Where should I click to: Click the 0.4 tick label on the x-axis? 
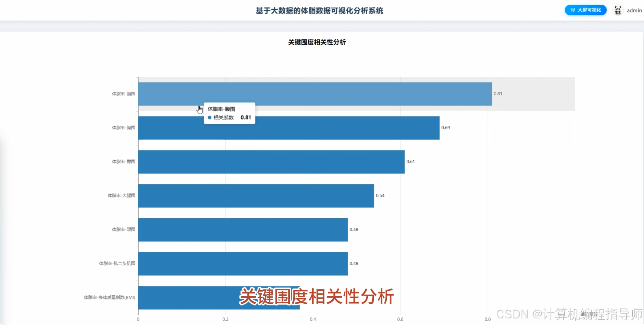coord(313,319)
